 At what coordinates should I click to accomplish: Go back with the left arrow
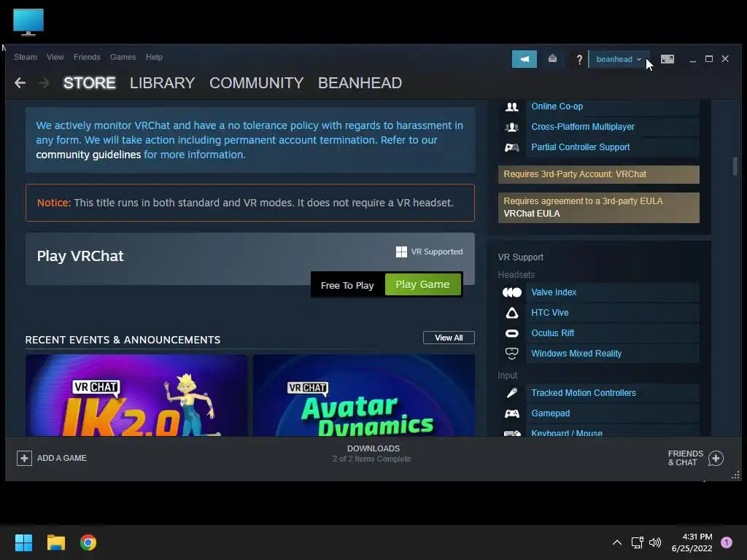pyautogui.click(x=20, y=83)
